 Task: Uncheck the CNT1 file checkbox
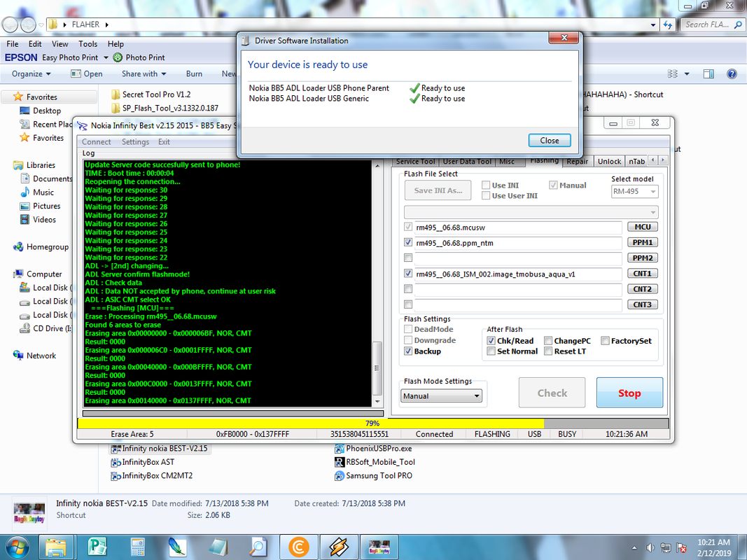[x=407, y=273]
